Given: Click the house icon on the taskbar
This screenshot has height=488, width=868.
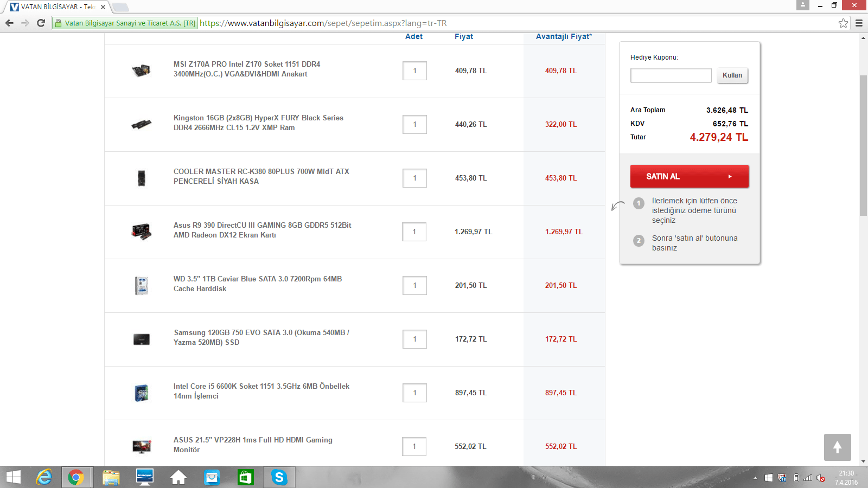Looking at the screenshot, I should [x=178, y=477].
